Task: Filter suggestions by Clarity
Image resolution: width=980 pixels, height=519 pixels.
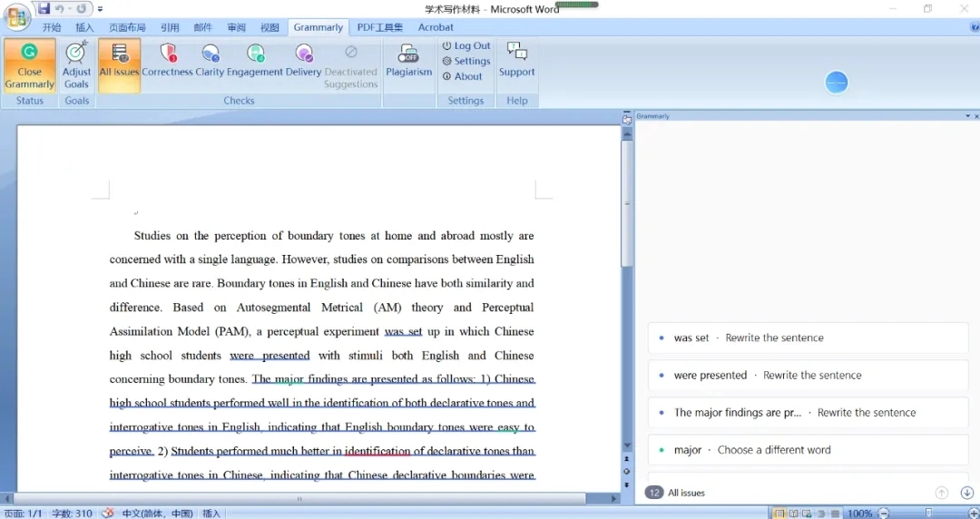Action: 210,61
